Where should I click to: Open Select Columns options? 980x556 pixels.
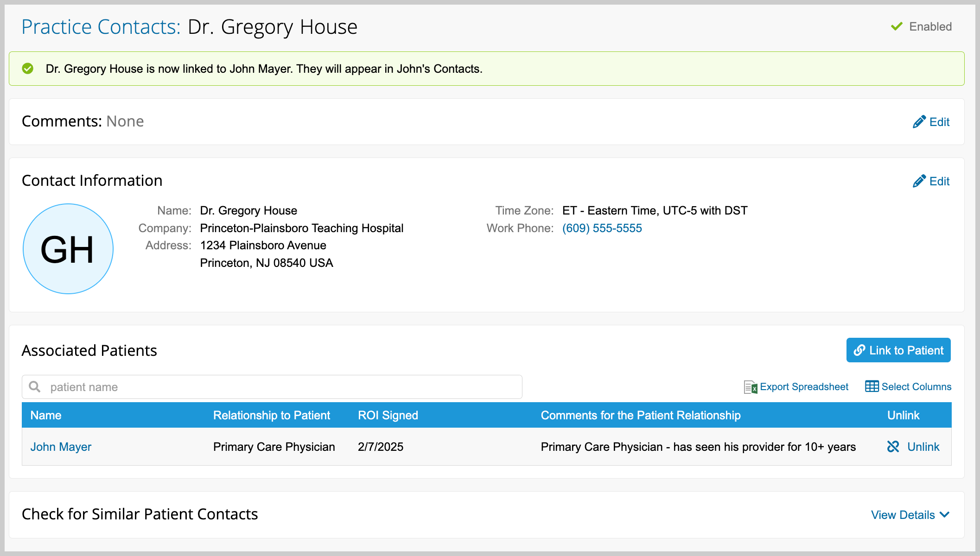pos(916,387)
